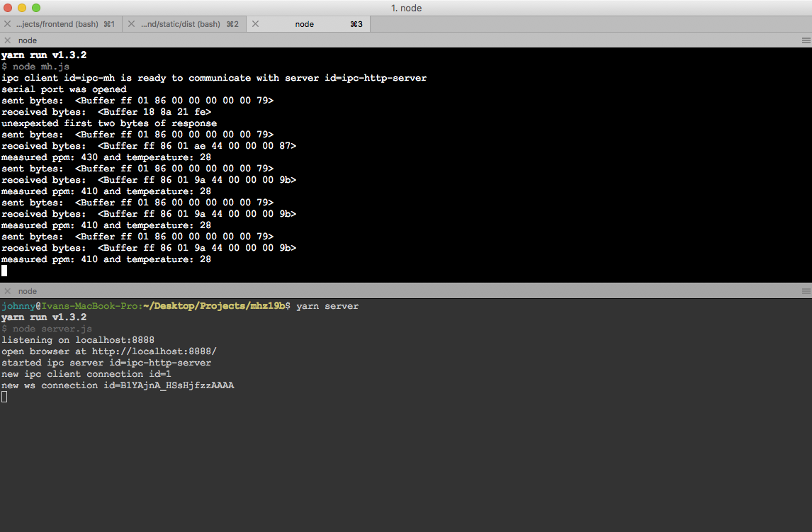Click 'yarn run v1.3.2' in lower pane
812x532 pixels.
(44, 317)
